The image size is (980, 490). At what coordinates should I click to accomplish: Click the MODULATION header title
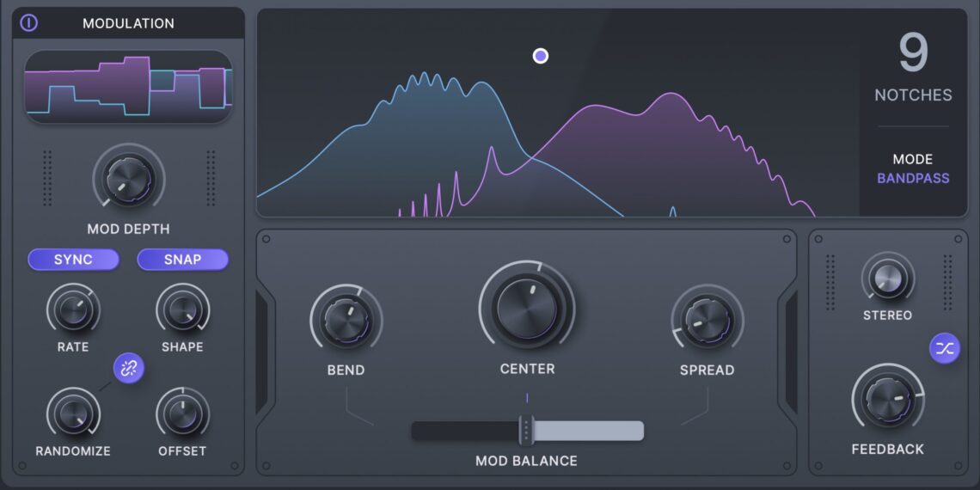[x=129, y=24]
